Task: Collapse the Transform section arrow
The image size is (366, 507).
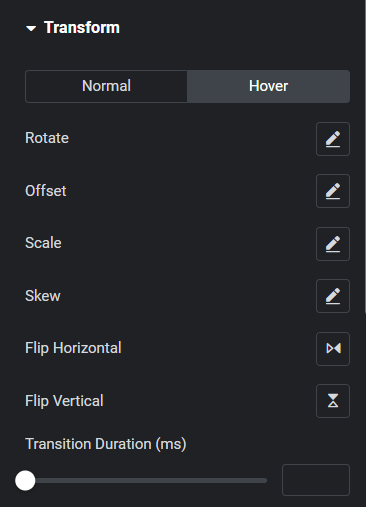Action: pyautogui.click(x=31, y=29)
